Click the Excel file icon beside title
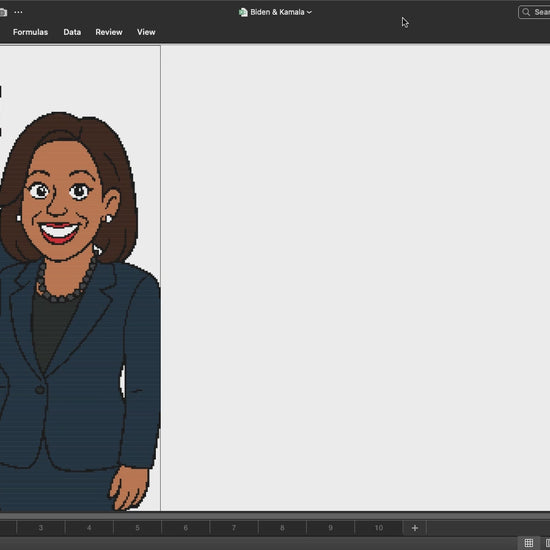The image size is (550, 550). pyautogui.click(x=243, y=12)
